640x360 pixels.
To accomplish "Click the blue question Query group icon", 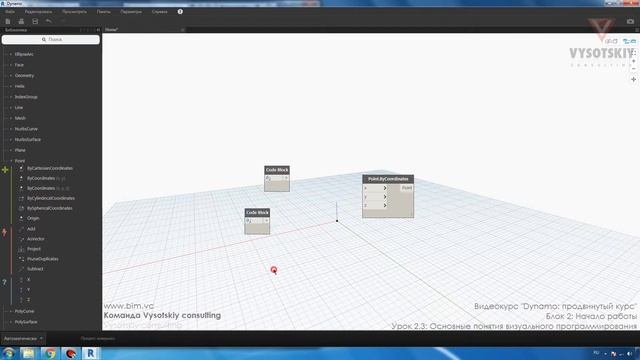I will coord(4,282).
